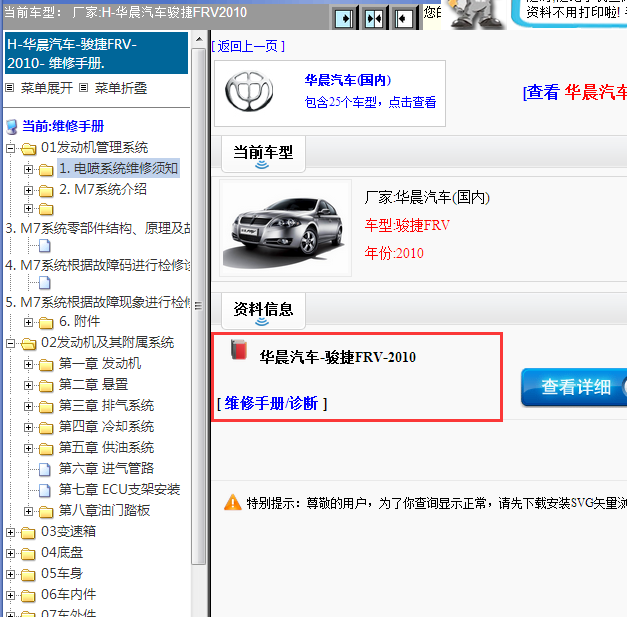Click the collapse-both-panels arrows icon in toolbar
The height and width of the screenshot is (617, 627).
click(374, 18)
